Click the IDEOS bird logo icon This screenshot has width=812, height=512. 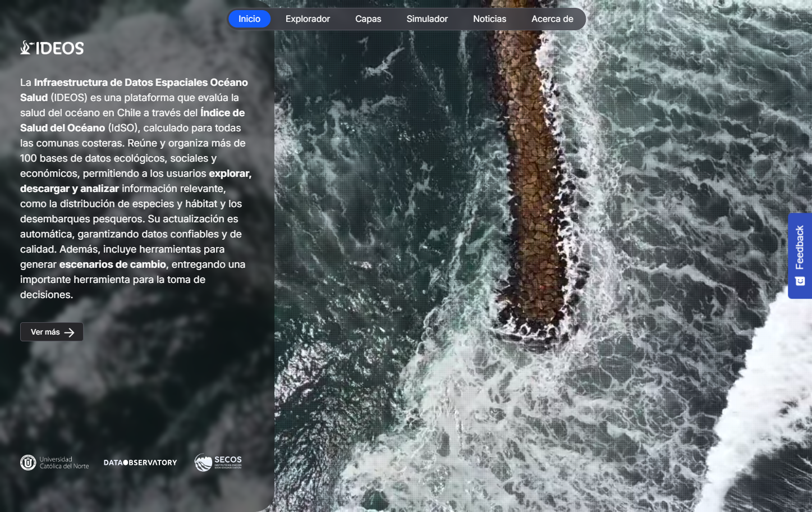point(27,48)
